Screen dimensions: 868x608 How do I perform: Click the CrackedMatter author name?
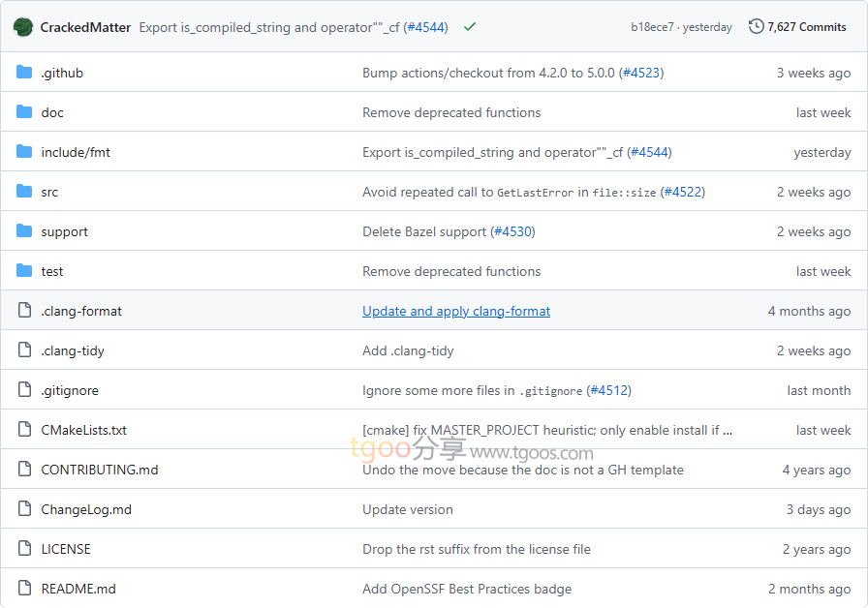[x=85, y=27]
